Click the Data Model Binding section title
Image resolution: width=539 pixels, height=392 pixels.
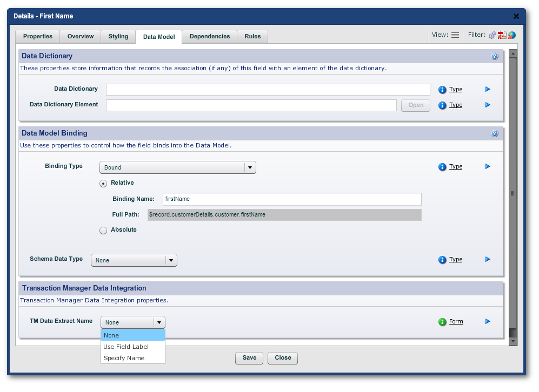pos(54,133)
